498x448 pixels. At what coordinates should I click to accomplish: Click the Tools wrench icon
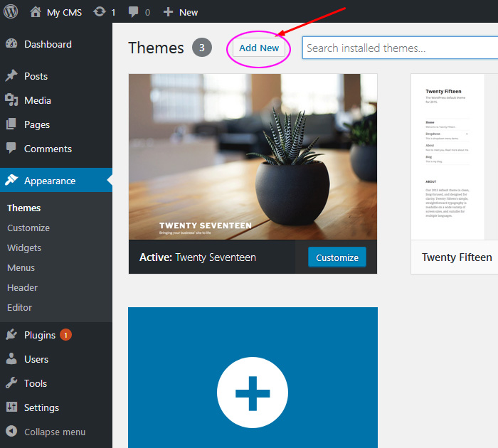[x=11, y=383]
